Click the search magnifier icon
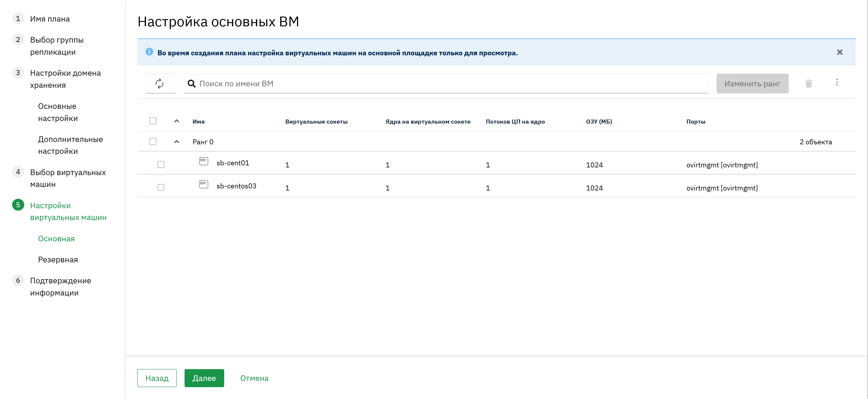 click(191, 84)
